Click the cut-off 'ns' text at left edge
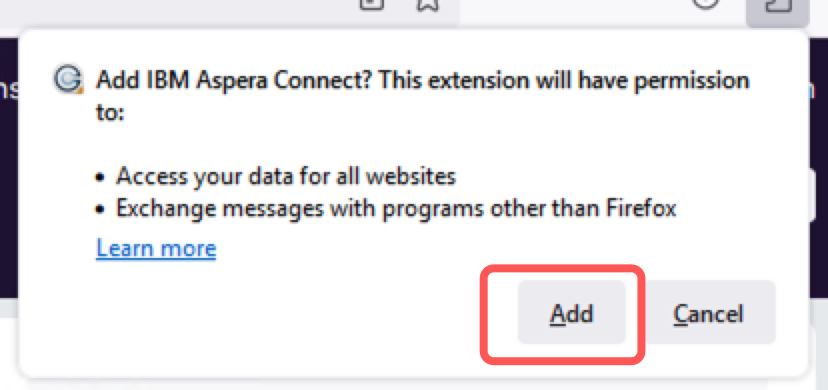This screenshot has width=828, height=390. [8, 90]
